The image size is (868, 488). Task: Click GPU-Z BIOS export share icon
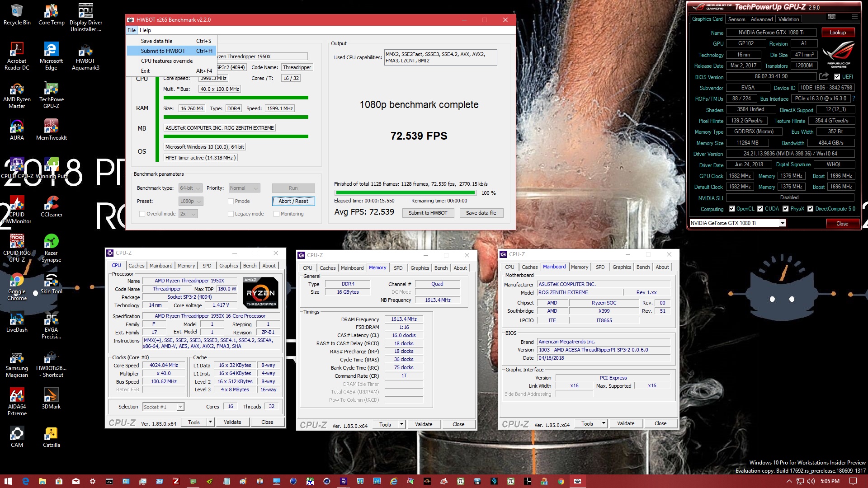click(x=824, y=76)
